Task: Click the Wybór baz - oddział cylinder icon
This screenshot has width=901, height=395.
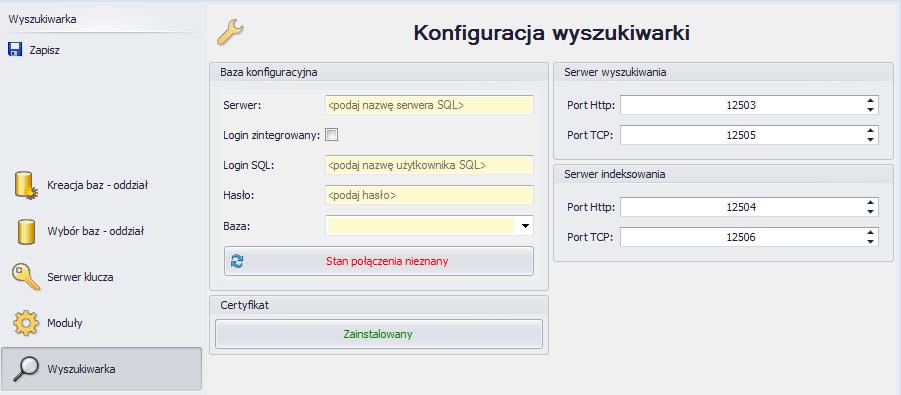Action: [x=25, y=232]
